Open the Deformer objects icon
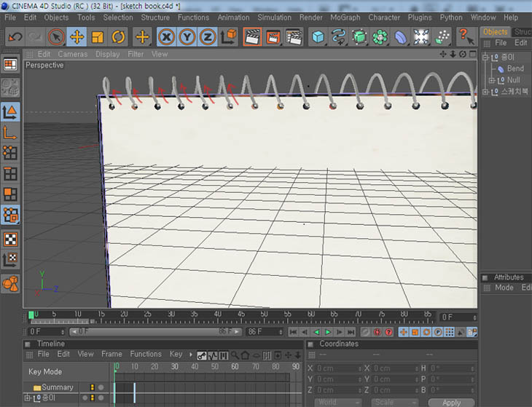The width and height of the screenshot is (532, 407). click(x=401, y=36)
